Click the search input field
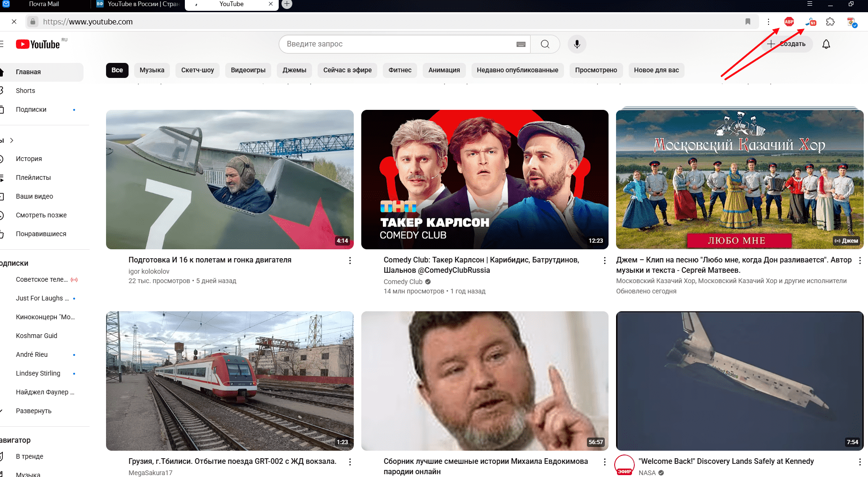The width and height of the screenshot is (868, 477). [x=399, y=44]
